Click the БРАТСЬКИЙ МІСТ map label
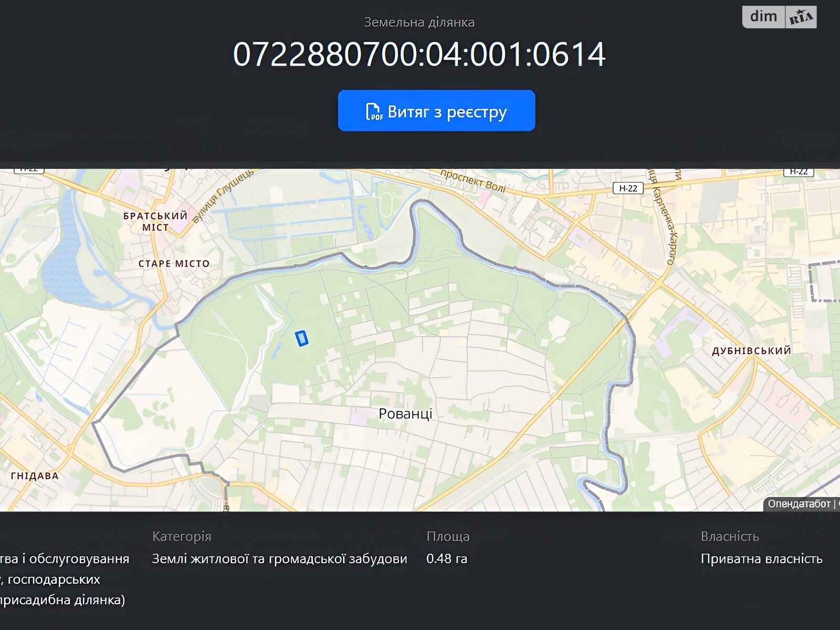The height and width of the screenshot is (630, 840). click(155, 222)
